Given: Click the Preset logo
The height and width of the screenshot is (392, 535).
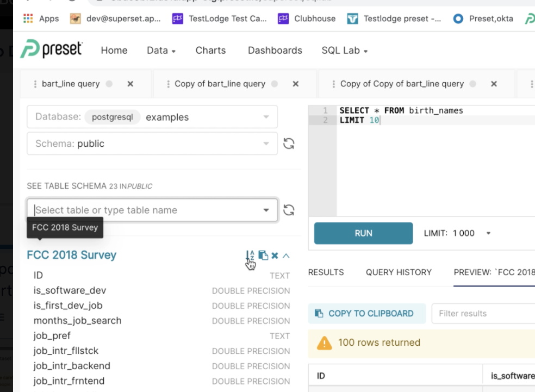Looking at the screenshot, I should (x=52, y=49).
